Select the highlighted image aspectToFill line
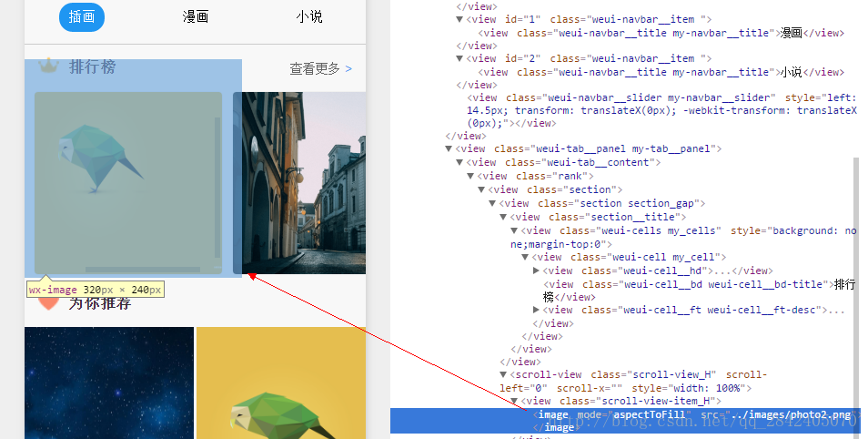 click(x=626, y=421)
